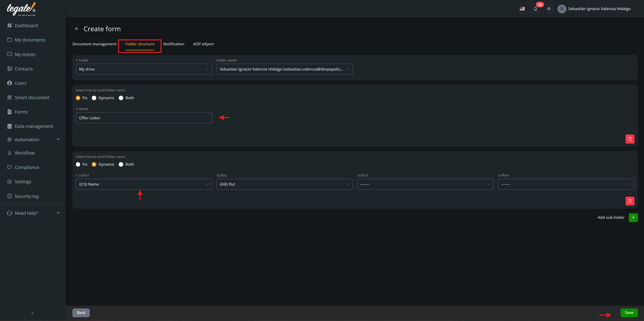Image resolution: width=644 pixels, height=321 pixels.
Task: Click the Offer Letter name field
Action: (x=144, y=118)
